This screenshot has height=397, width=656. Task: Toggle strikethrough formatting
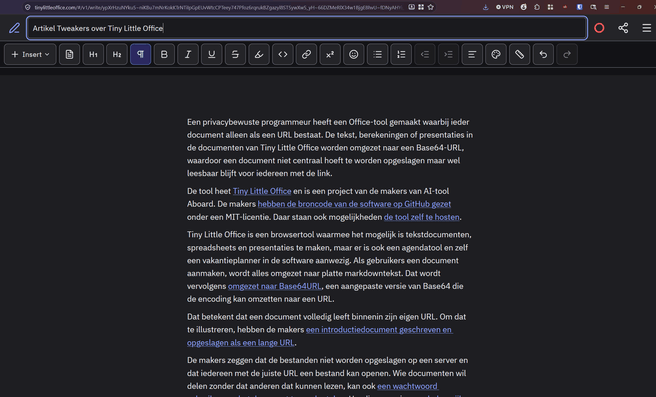235,54
